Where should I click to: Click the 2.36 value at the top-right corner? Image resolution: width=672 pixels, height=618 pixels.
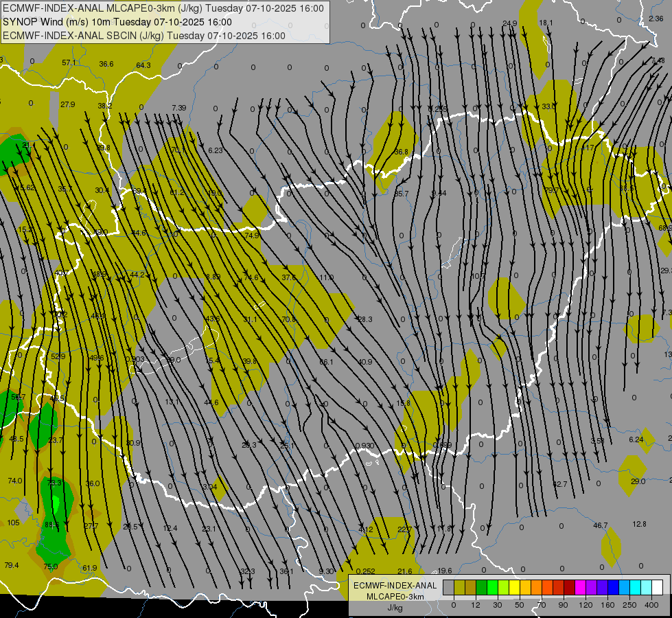pyautogui.click(x=656, y=19)
